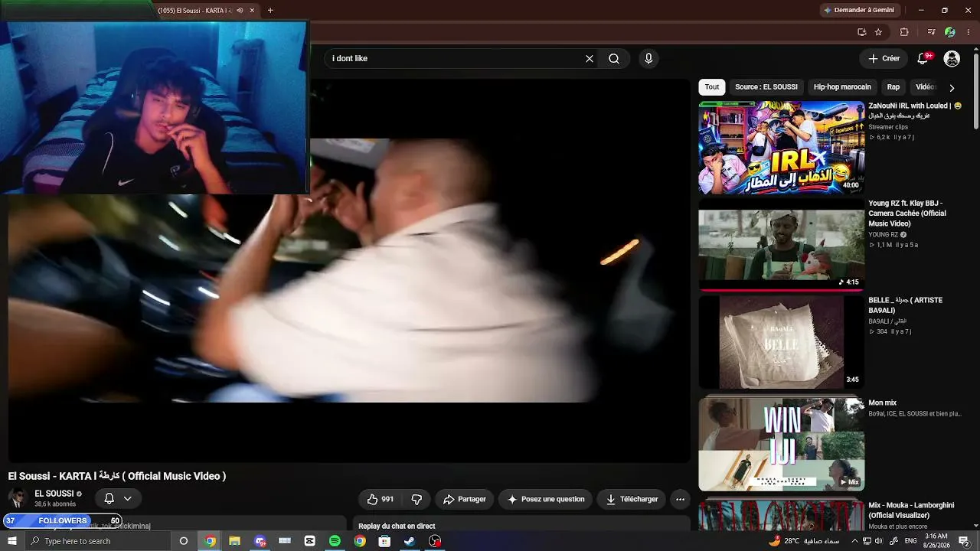The width and height of the screenshot is (980, 551).
Task: Open File Explorer from the taskbar
Action: point(234,541)
